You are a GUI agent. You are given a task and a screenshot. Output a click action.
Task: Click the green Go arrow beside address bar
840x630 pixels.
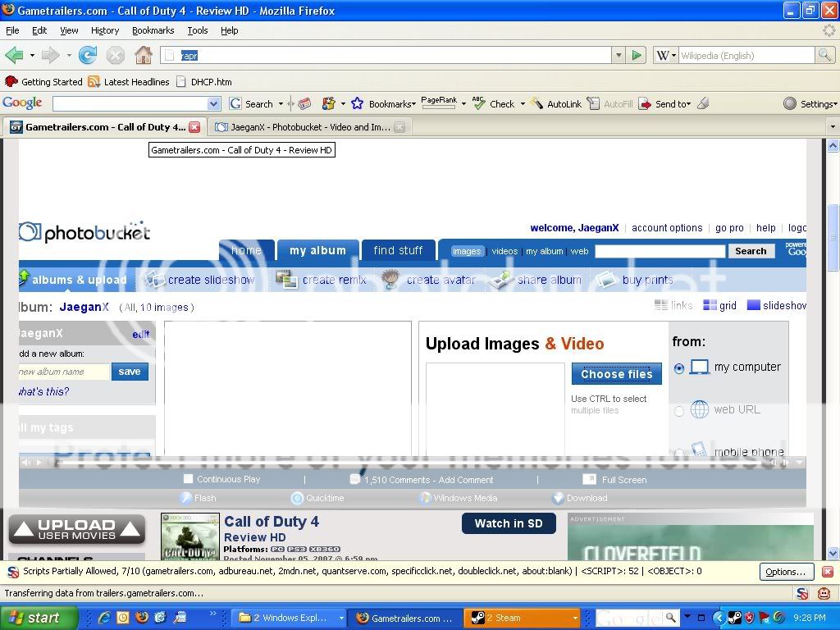637,56
